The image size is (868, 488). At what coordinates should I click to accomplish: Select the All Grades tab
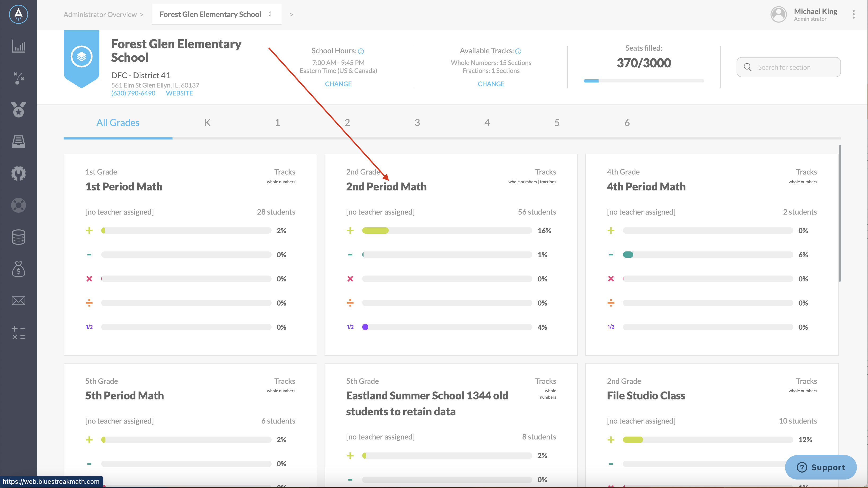point(118,123)
